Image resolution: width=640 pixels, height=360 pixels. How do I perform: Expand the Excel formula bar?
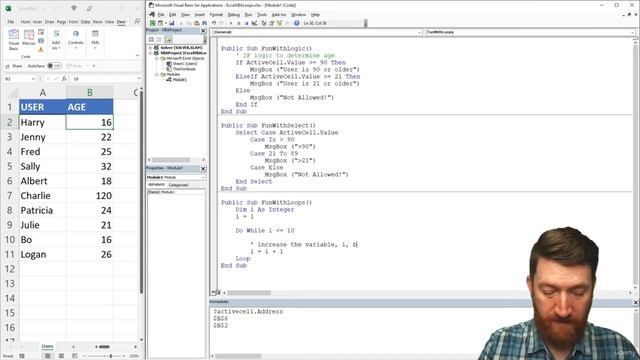tap(139, 79)
